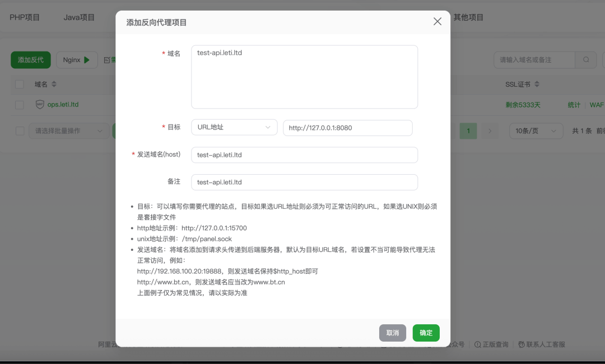Image resolution: width=605 pixels, height=364 pixels.
Task: Click the WAF shield icon beside ops.leti.ltd
Action: pyautogui.click(x=40, y=105)
